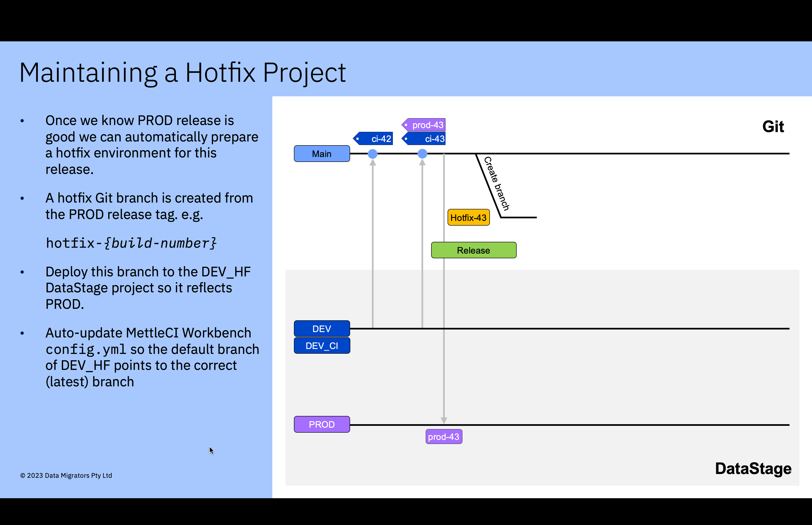This screenshot has height=525, width=812.
Task: Click the second commit dot on Main
Action: [422, 154]
